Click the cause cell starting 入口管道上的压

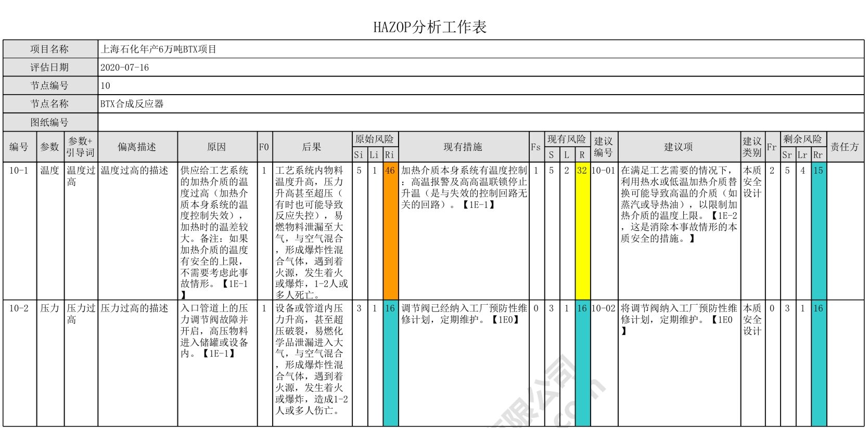(x=217, y=363)
